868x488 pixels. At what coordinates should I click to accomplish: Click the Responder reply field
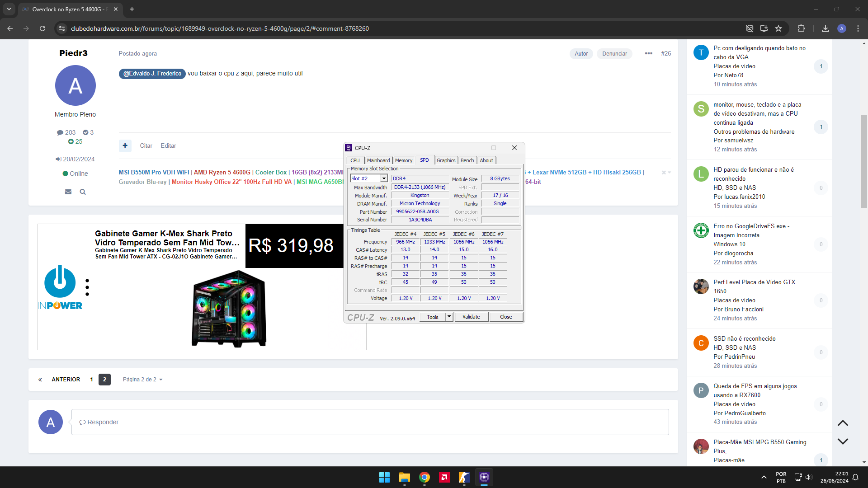pyautogui.click(x=370, y=422)
